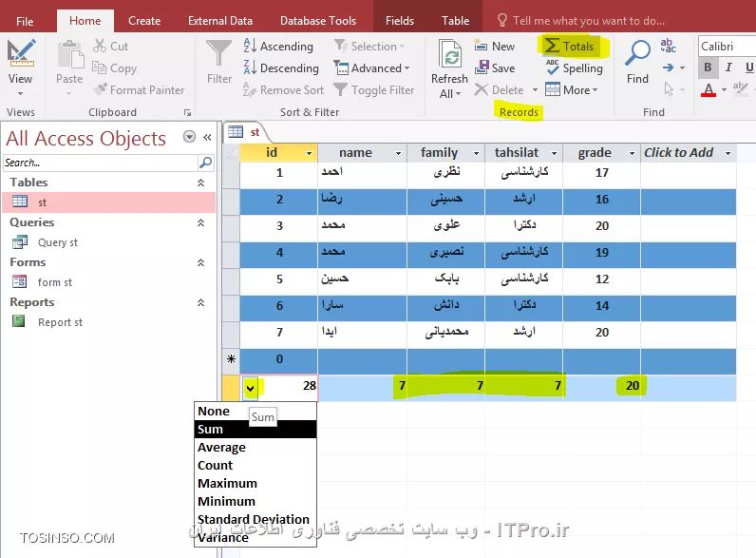Collapse the Queries group
The image size is (756, 558).
click(201, 222)
